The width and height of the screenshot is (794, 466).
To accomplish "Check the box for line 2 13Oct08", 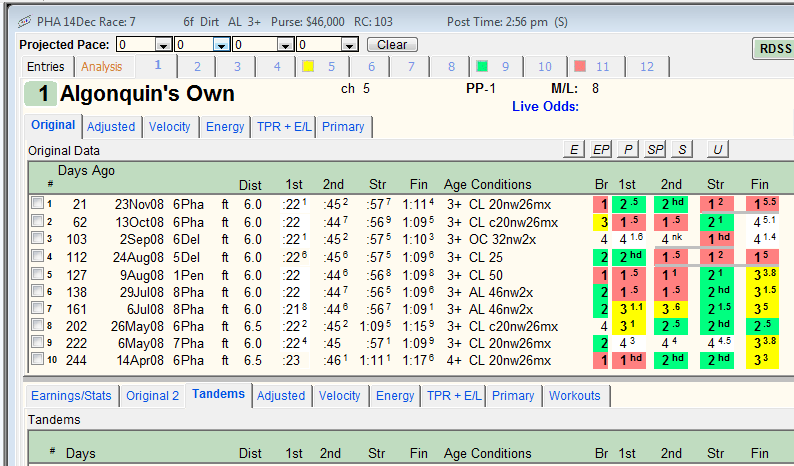I will [x=37, y=220].
